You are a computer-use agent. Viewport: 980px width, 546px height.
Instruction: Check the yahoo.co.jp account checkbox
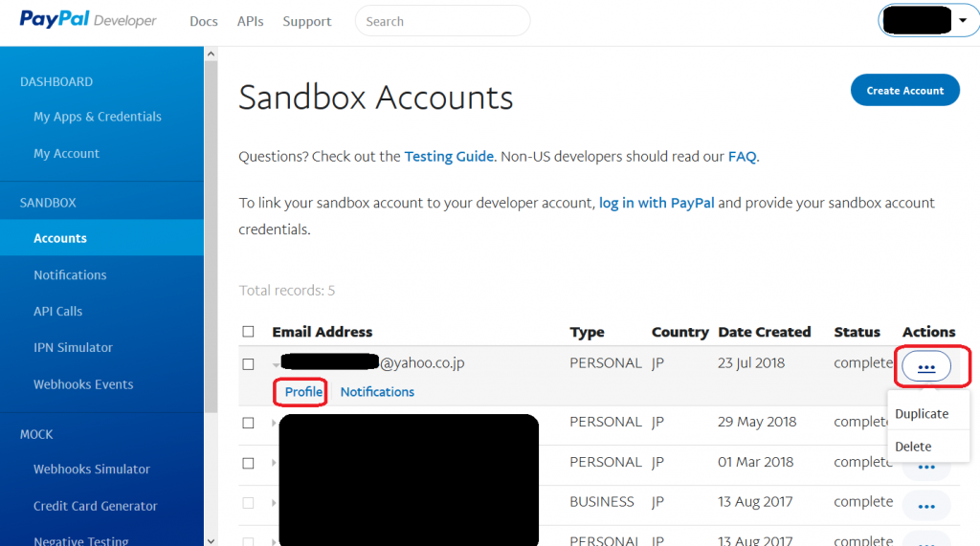(x=249, y=364)
